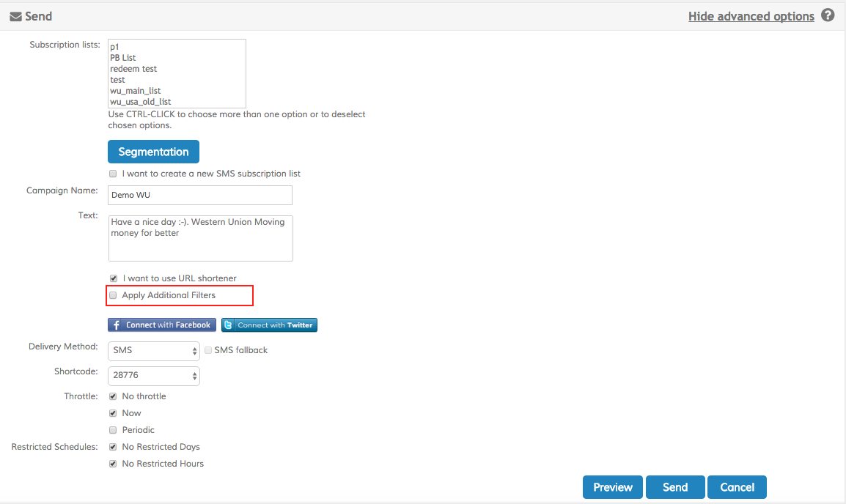Screen dimensions: 846x504
Task: Click into the message Text area
Action: 199,238
